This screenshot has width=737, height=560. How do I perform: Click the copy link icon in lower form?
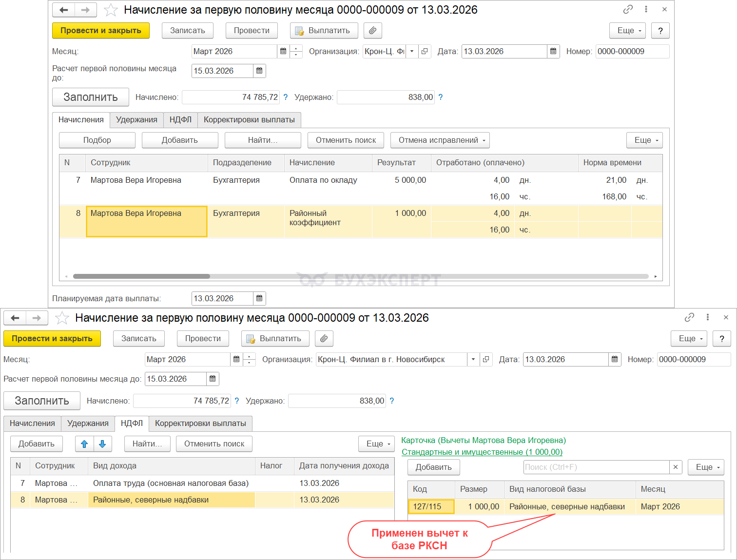pos(689,317)
